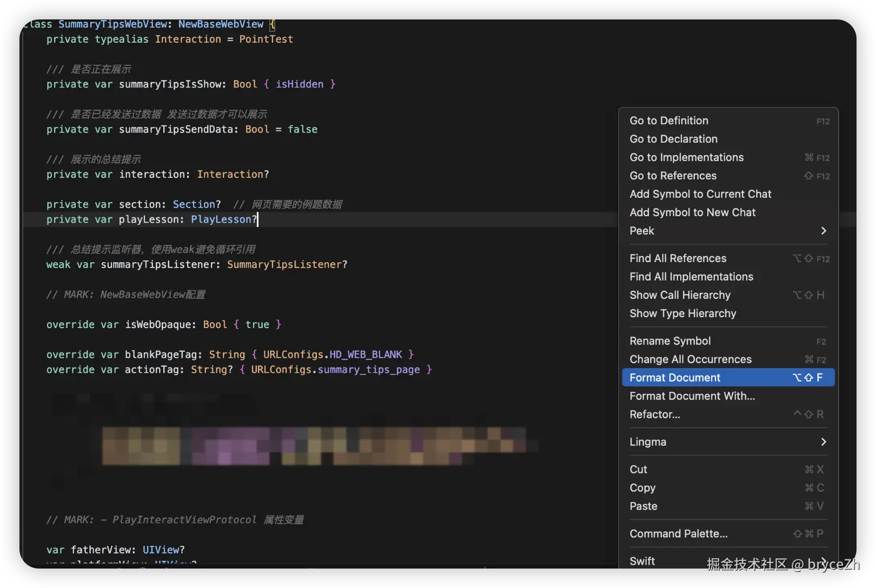The width and height of the screenshot is (876, 588).
Task: Select Go to References
Action: 673,176
